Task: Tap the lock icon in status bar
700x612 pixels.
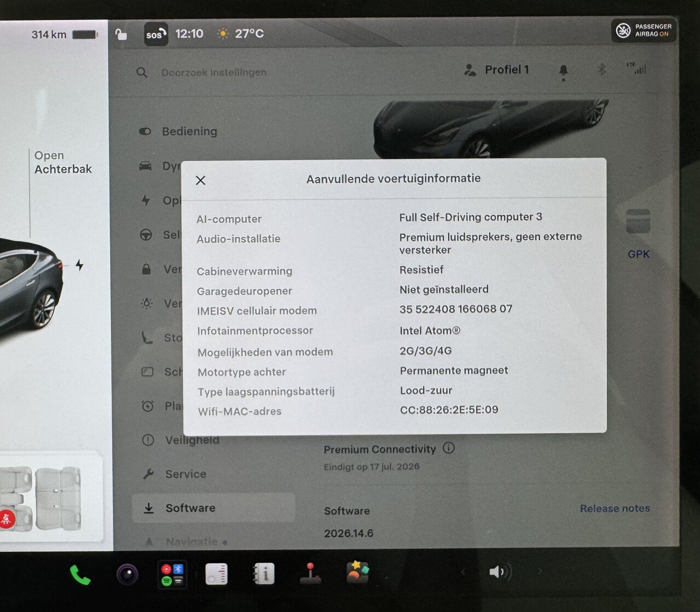Action: (121, 34)
